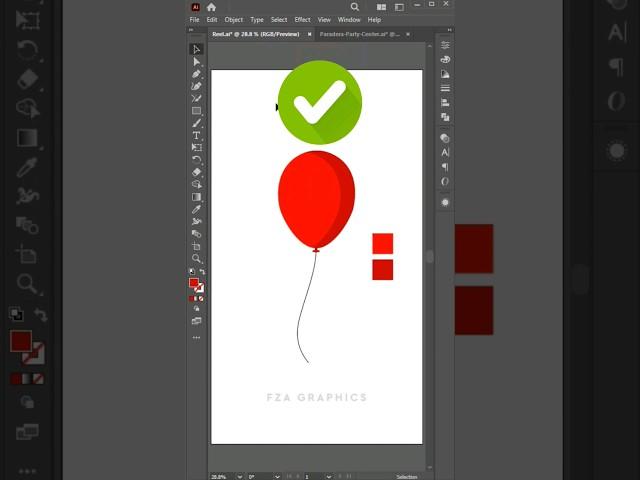Select the Gradient tool
The height and width of the screenshot is (480, 640).
[x=196, y=197]
